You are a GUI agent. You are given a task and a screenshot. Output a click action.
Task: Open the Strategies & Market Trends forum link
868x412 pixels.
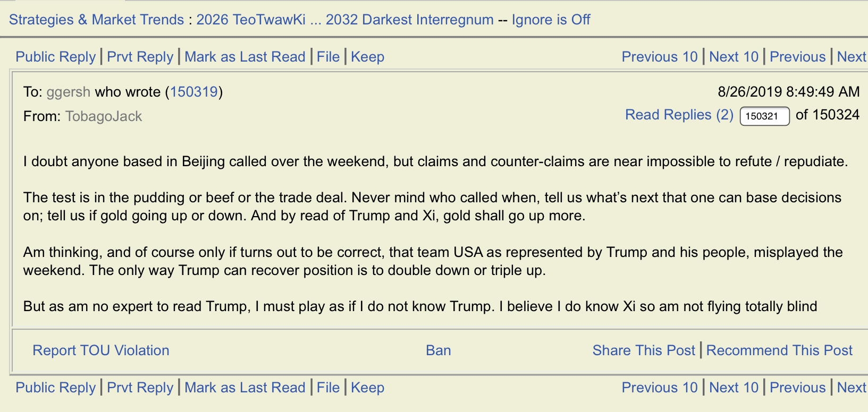pos(96,20)
